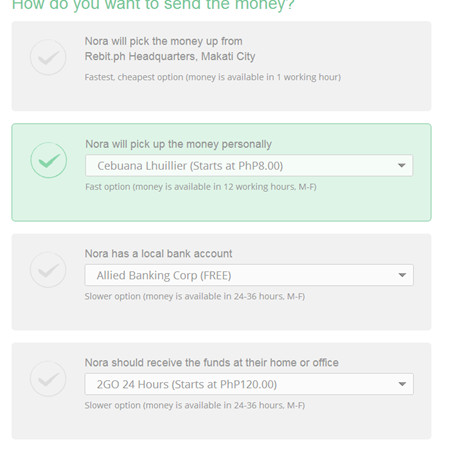Open the Cebuana Lhuillier pickup dropdown
The height and width of the screenshot is (456, 450).
point(249,165)
